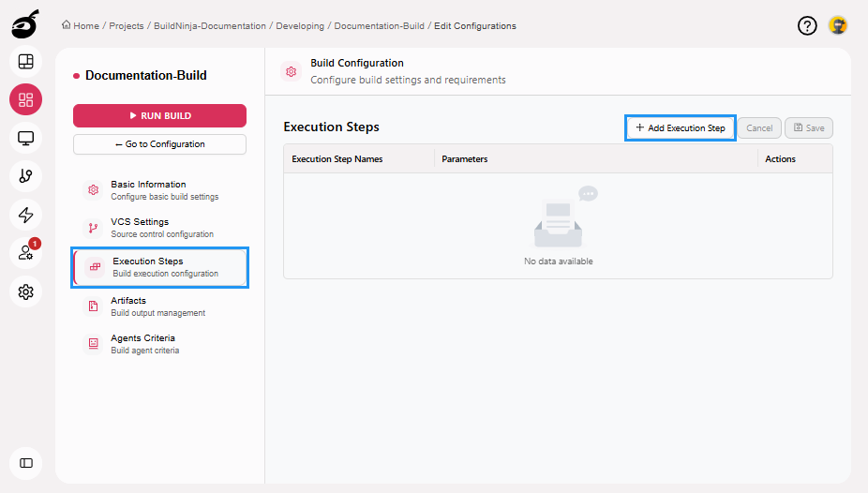Image resolution: width=868 pixels, height=493 pixels.
Task: Click the Execution Steps section heading
Action: pyautogui.click(x=331, y=127)
